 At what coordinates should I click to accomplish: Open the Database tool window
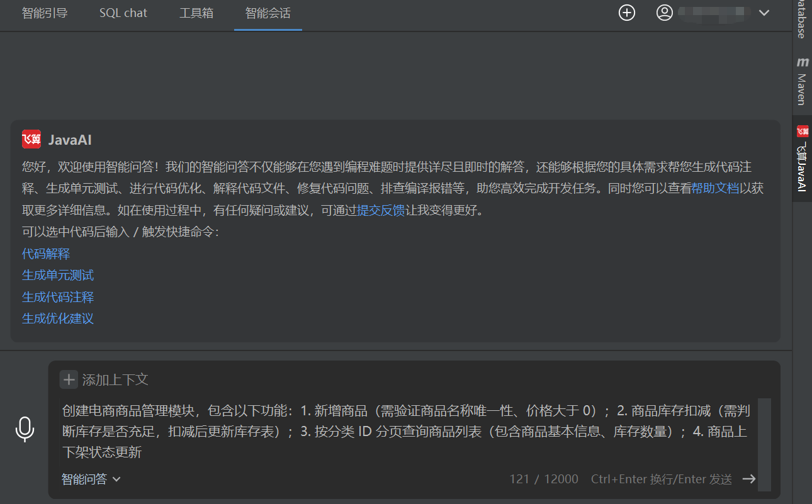point(802,16)
